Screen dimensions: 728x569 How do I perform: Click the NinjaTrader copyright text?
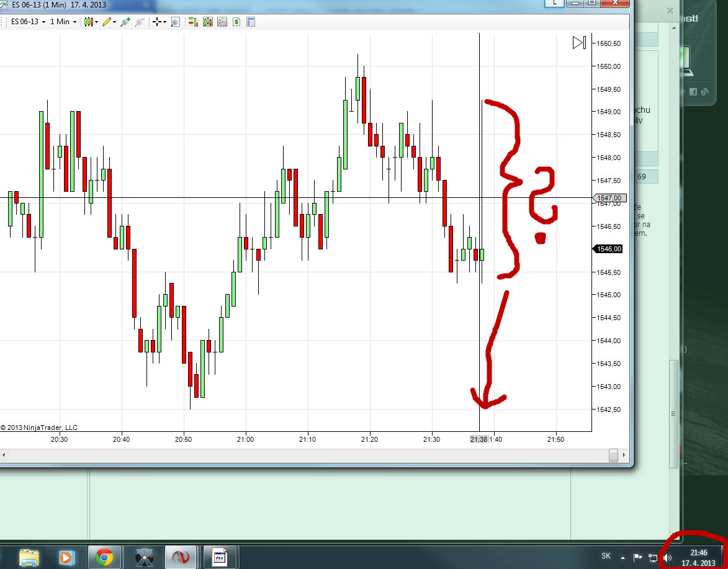click(39, 428)
